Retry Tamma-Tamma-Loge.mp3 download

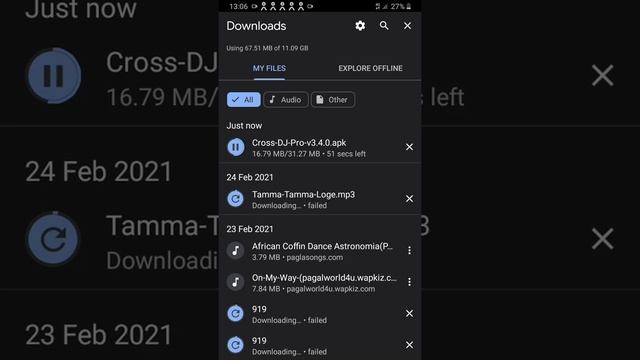click(236, 199)
